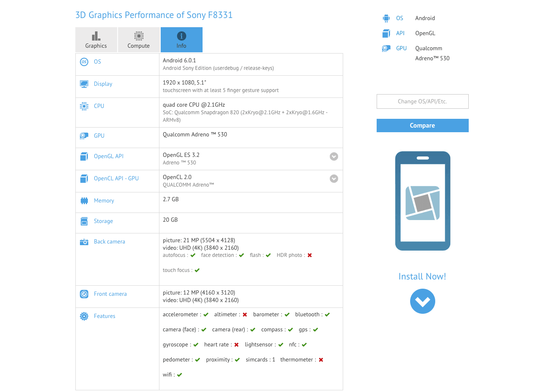Screen dimensions: 552x392
Task: Click the sidebar GPU icon beside Qualcomm
Action: (386, 49)
